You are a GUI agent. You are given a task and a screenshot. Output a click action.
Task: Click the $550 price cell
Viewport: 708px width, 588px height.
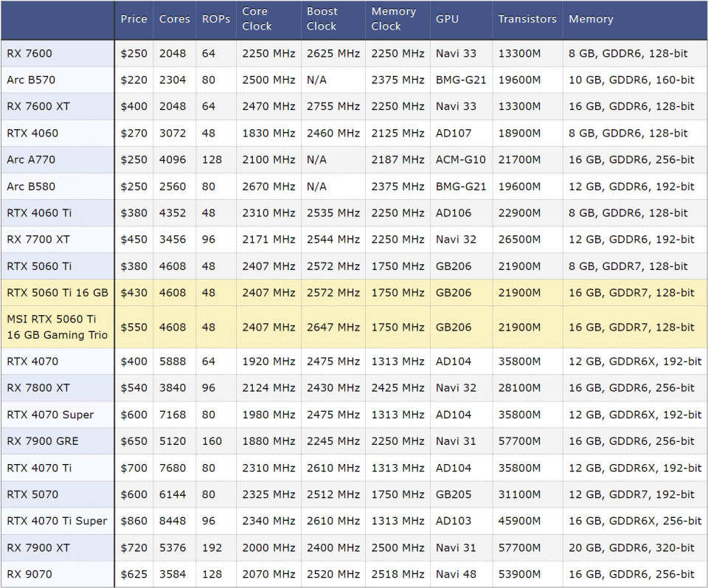[x=133, y=327]
